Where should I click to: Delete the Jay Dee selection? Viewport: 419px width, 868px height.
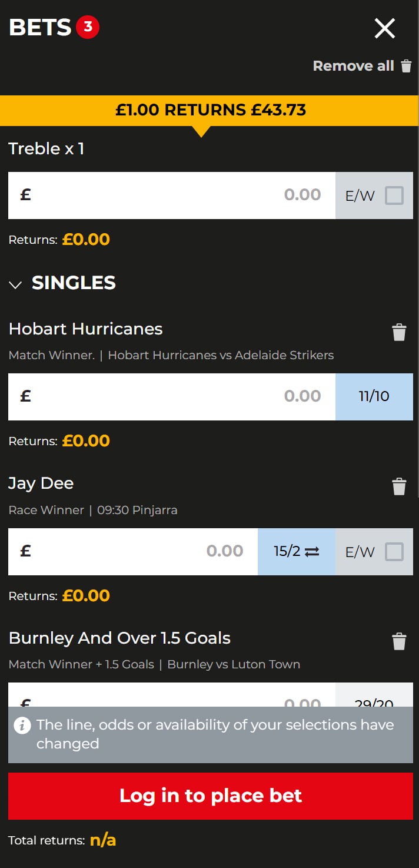399,486
